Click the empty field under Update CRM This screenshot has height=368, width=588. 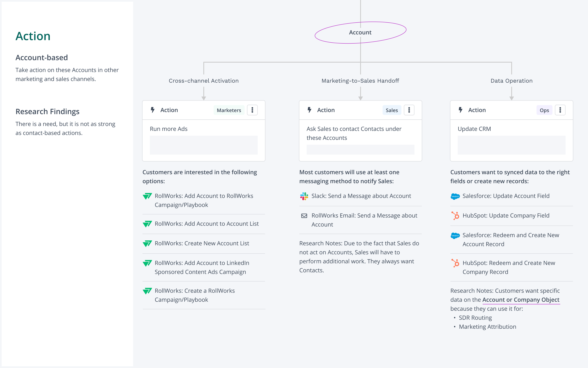[511, 145]
